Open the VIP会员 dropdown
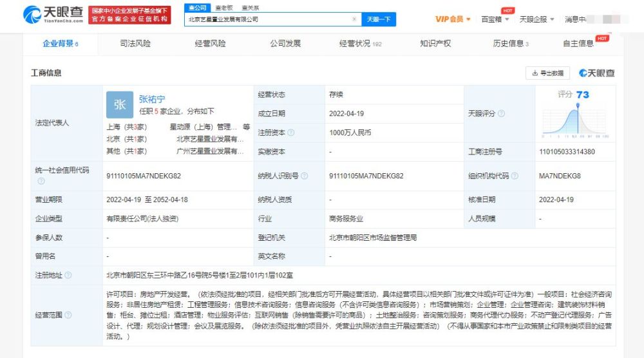The image size is (644, 358). tap(453, 19)
